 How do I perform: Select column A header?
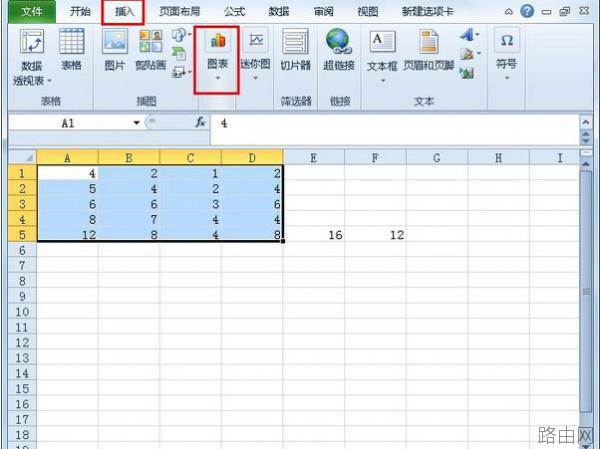pyautogui.click(x=67, y=157)
